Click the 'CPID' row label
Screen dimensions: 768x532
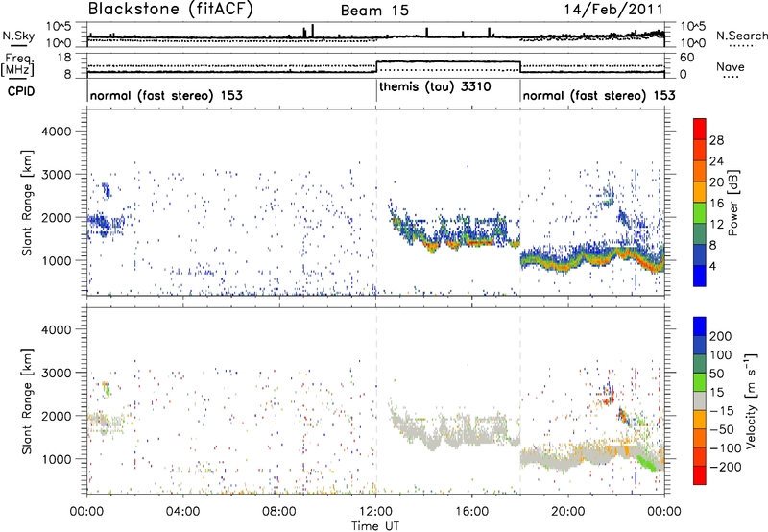coord(21,91)
